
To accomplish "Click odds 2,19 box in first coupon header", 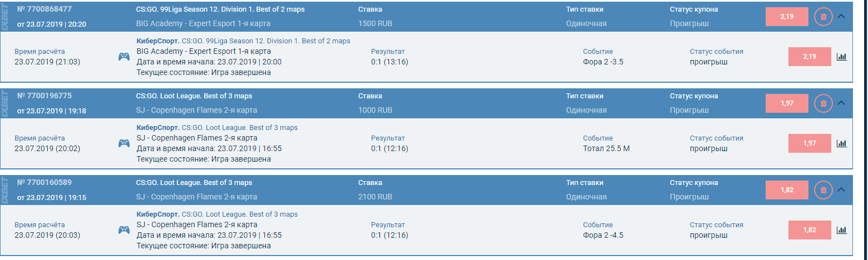I will [787, 17].
